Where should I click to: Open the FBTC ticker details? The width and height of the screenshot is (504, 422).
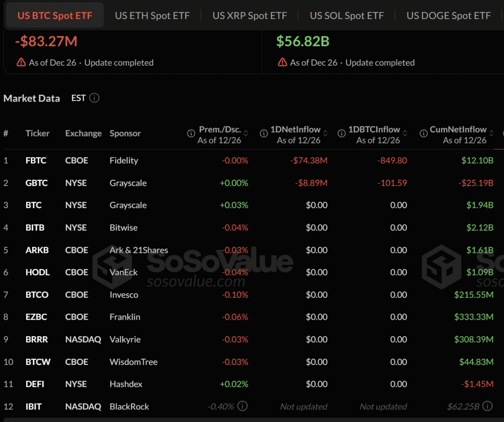(x=36, y=160)
